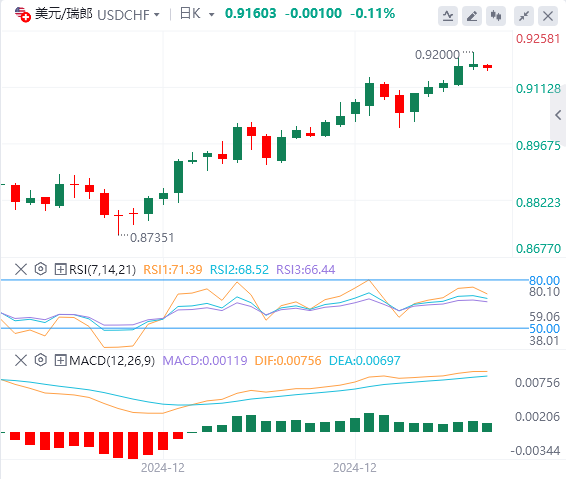
Task: Click the RSI(7,14,21) indicator title
Action: click(102, 270)
